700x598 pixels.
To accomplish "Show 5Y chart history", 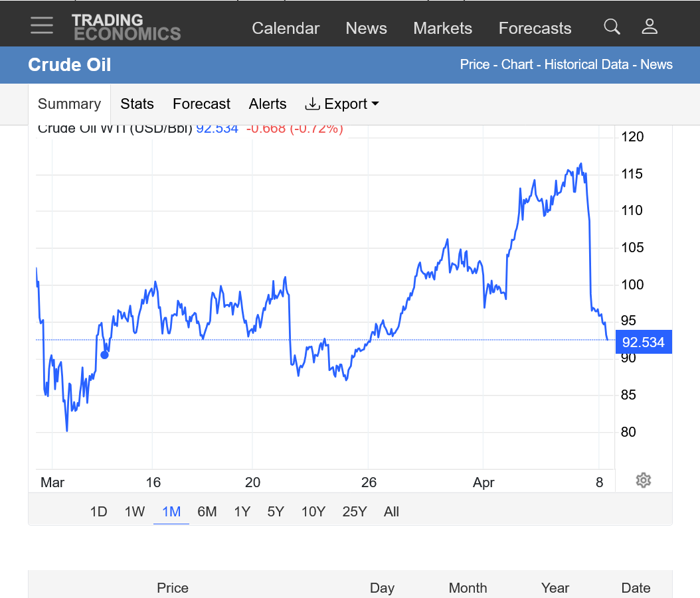I will (276, 512).
